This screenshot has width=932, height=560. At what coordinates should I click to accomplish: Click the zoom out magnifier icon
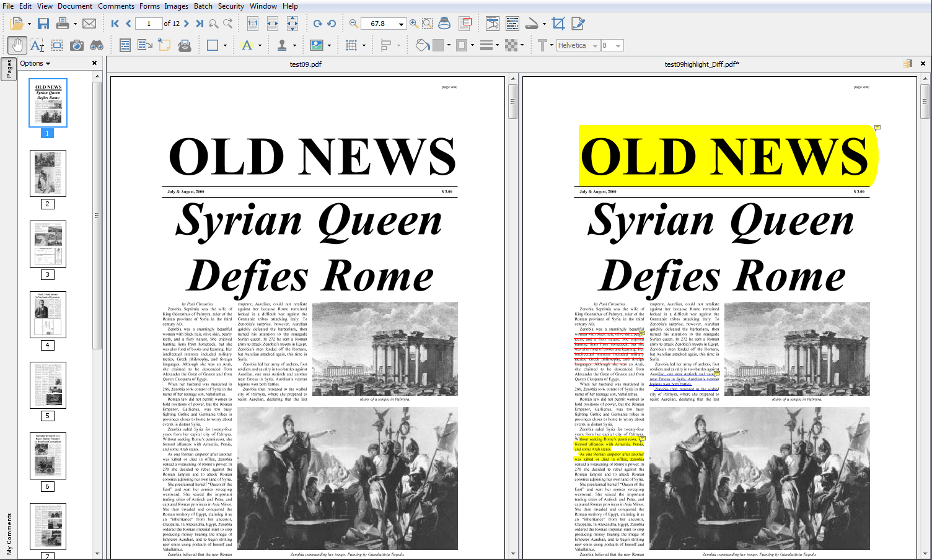[x=354, y=24]
